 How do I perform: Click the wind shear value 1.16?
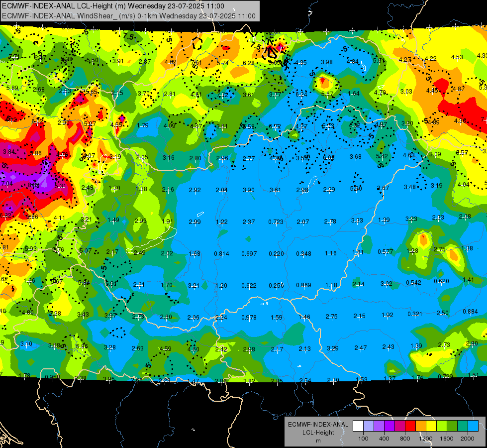pos(331,253)
